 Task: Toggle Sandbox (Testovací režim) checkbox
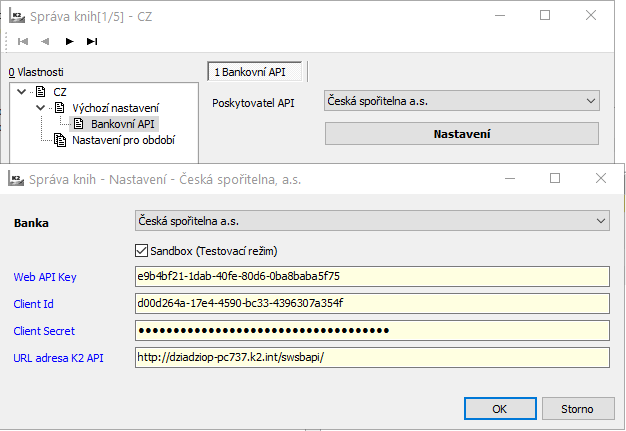tap(141, 251)
